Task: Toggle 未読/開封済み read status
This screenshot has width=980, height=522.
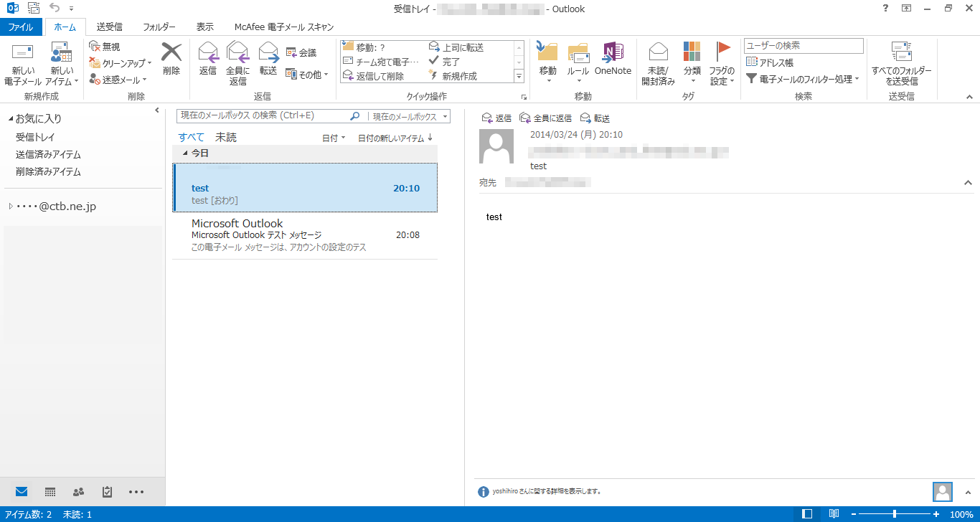Action: click(658, 63)
